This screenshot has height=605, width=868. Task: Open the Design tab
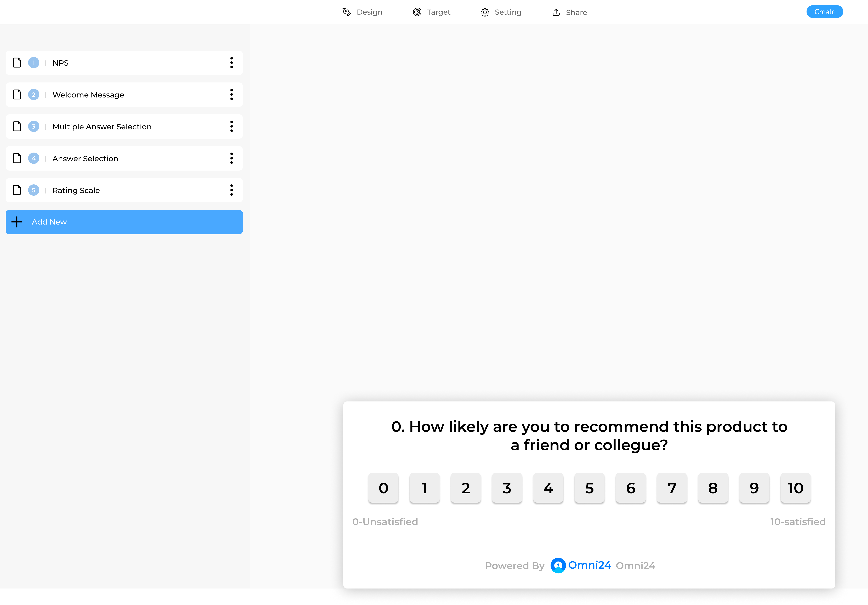[x=362, y=12]
